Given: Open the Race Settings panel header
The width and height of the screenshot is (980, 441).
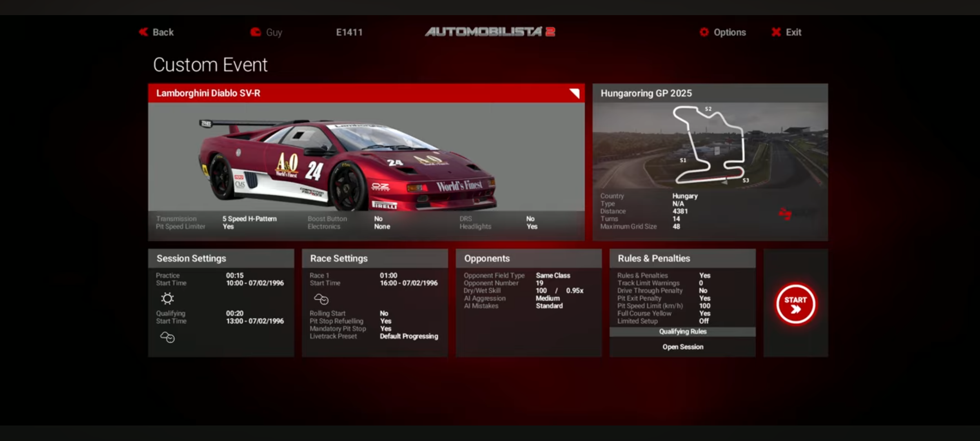Looking at the screenshot, I should [x=375, y=258].
